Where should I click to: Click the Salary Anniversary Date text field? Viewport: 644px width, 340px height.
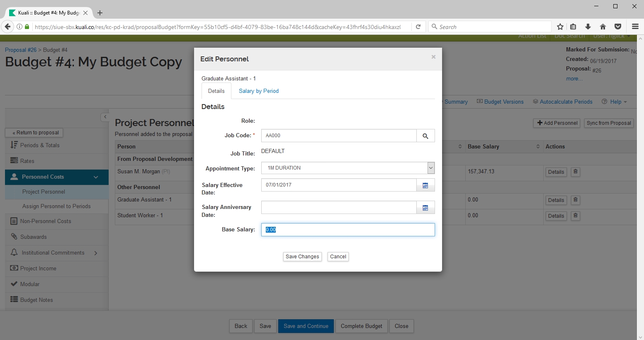tap(338, 208)
